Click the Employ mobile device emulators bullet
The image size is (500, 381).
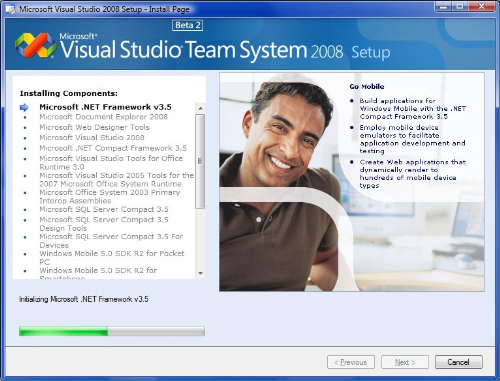pos(412,139)
